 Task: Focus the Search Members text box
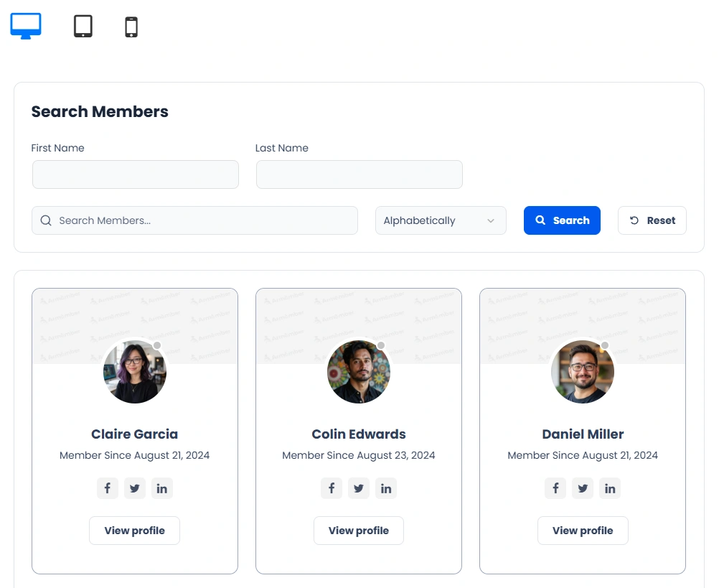pyautogui.click(x=194, y=220)
